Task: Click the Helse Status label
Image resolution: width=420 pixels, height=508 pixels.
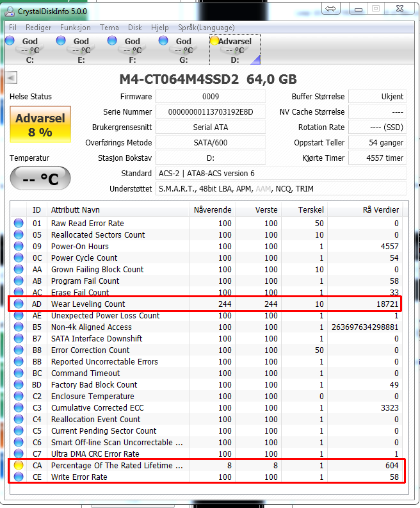Action: coord(31,97)
